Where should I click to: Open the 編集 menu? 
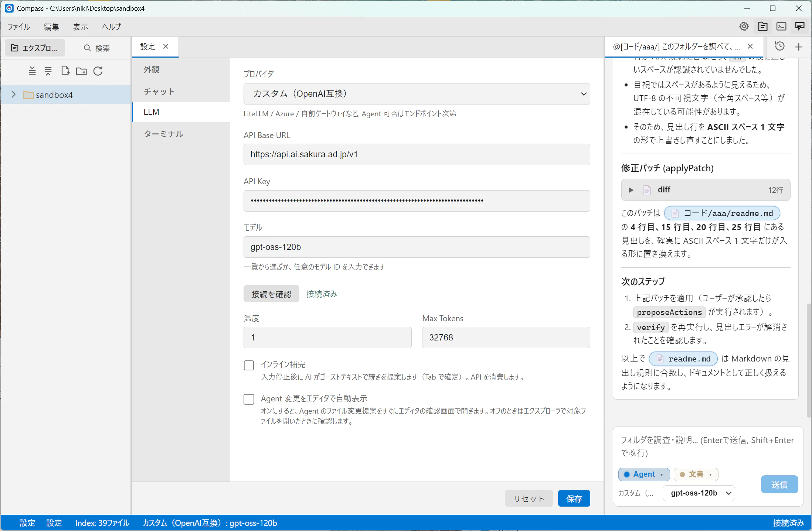pyautogui.click(x=51, y=27)
